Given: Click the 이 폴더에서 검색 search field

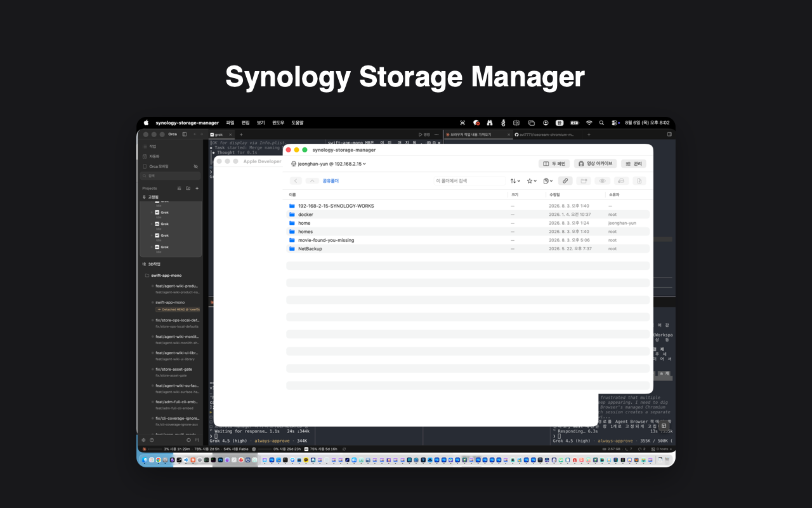Looking at the screenshot, I should click(x=469, y=181).
